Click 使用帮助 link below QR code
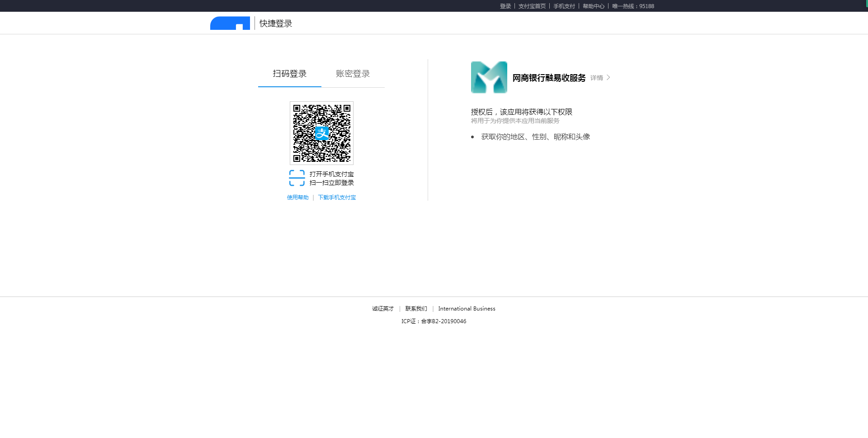Screen dimensions: 868x438 [297, 198]
